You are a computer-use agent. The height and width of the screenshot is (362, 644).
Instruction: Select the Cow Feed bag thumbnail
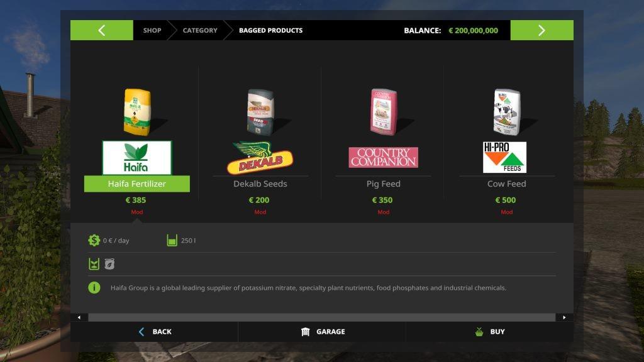tap(506, 112)
